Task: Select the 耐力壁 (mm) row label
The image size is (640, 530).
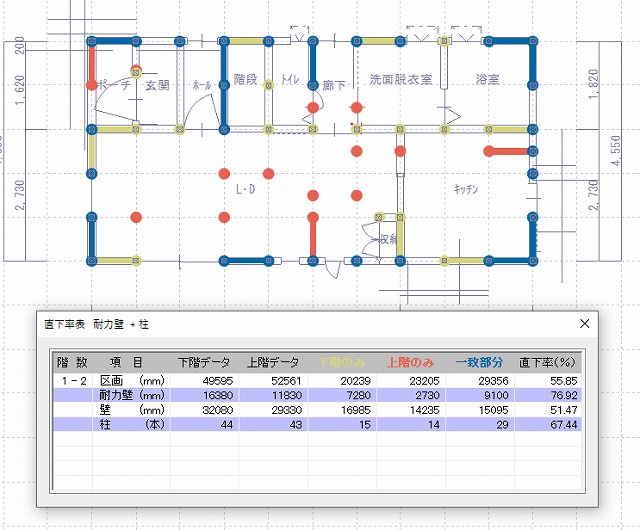Action: coord(132,395)
